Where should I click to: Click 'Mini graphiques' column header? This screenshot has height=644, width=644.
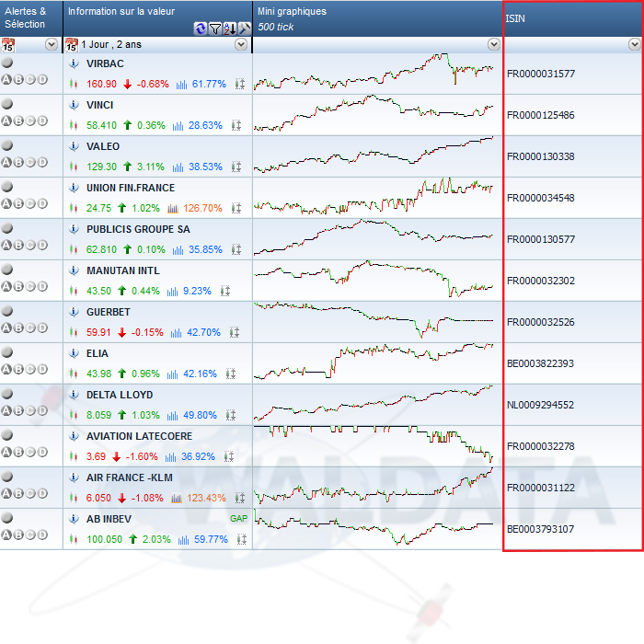click(292, 11)
